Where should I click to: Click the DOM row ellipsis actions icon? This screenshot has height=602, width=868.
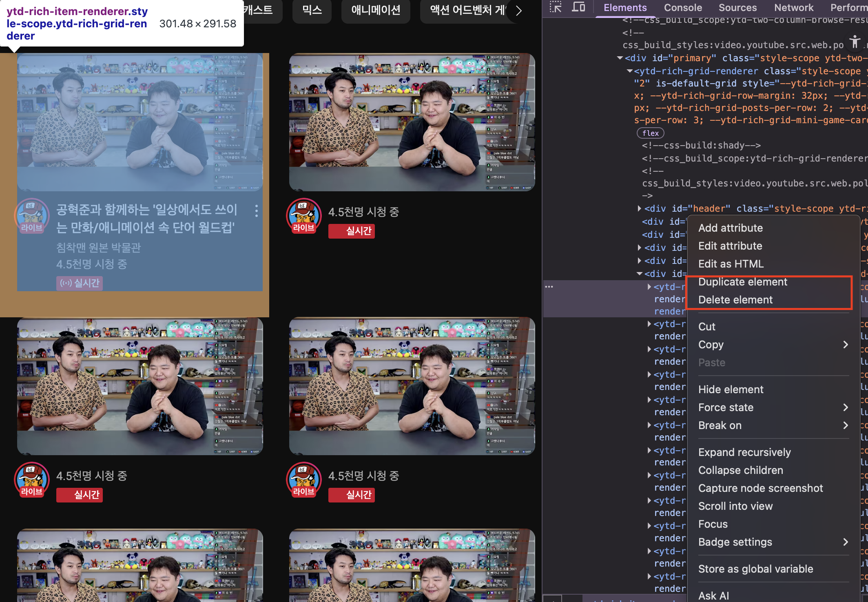[549, 287]
